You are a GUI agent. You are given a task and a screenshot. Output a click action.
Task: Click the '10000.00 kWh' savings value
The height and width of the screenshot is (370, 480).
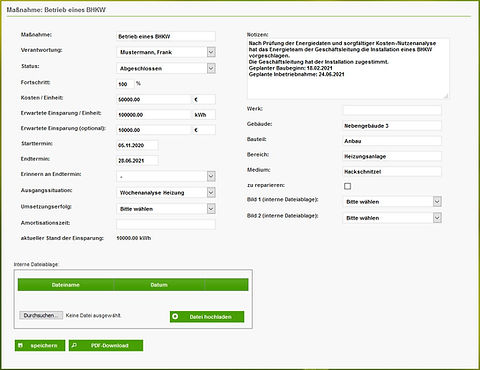click(134, 238)
